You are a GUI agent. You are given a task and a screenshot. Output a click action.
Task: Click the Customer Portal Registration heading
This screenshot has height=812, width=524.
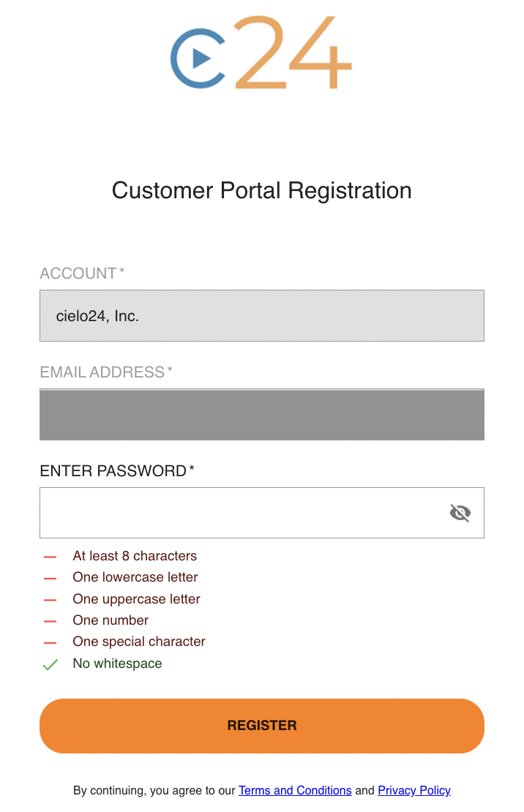coord(262,191)
